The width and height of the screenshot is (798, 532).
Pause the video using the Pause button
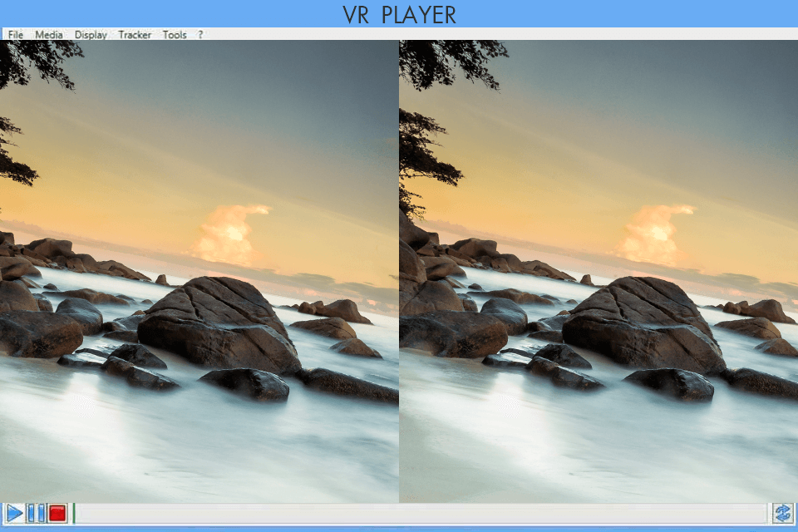36,513
